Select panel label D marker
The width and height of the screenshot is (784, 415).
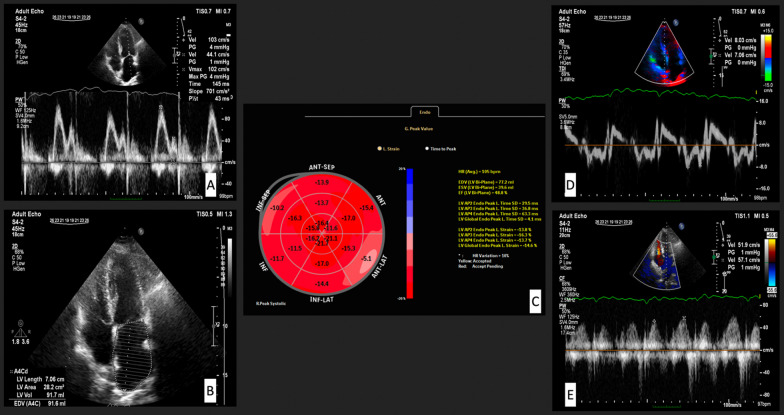570,186
